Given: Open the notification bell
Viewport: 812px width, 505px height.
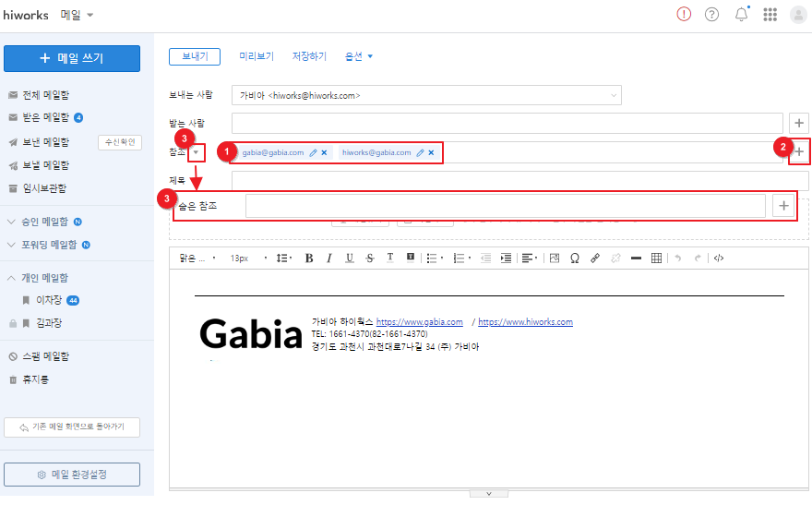Looking at the screenshot, I should click(741, 15).
